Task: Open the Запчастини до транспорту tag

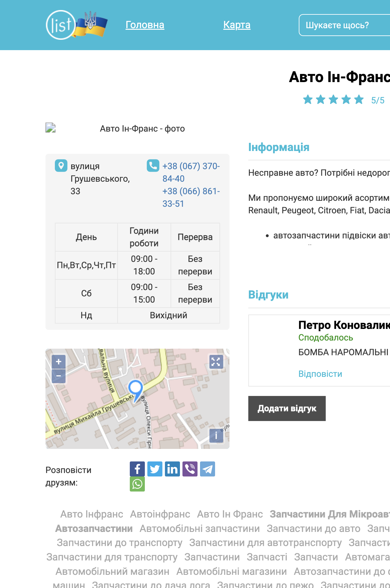Action: [119, 543]
